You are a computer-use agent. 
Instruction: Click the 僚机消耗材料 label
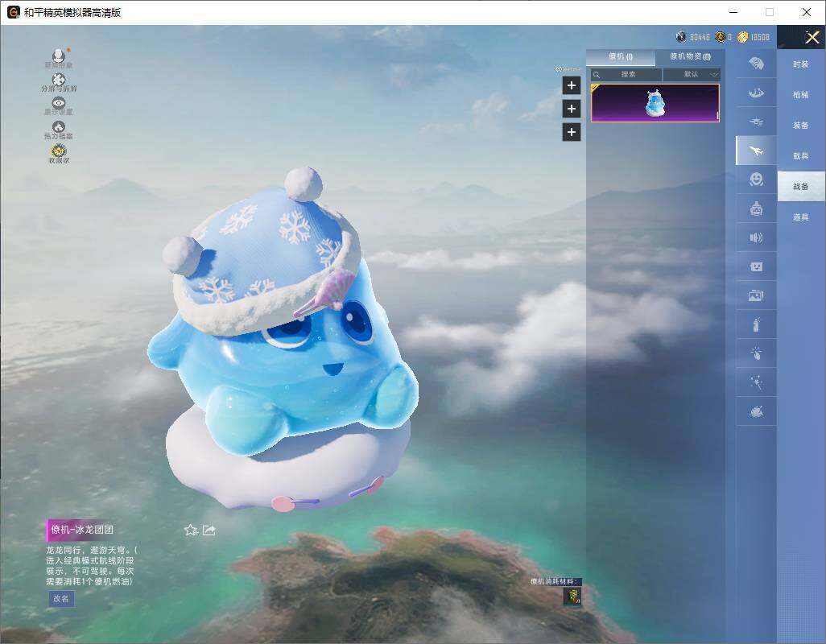[554, 581]
